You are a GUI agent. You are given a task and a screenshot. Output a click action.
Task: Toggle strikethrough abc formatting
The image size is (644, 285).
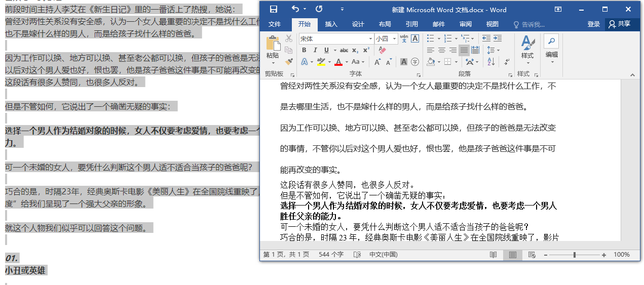(344, 50)
